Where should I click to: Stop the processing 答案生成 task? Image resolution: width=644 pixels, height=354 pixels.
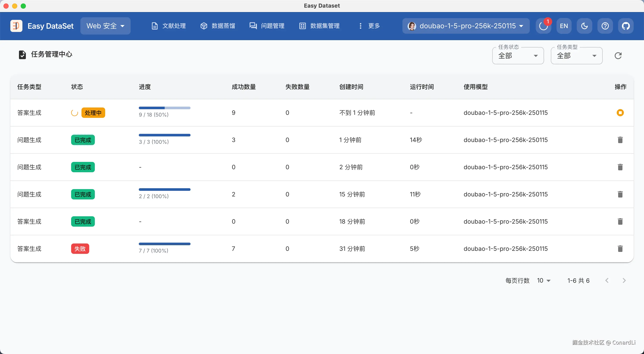coord(620,113)
